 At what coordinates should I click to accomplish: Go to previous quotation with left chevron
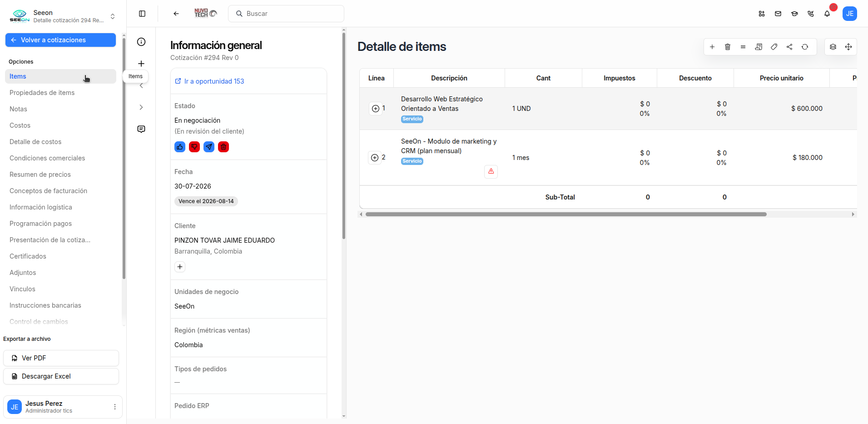[141, 85]
